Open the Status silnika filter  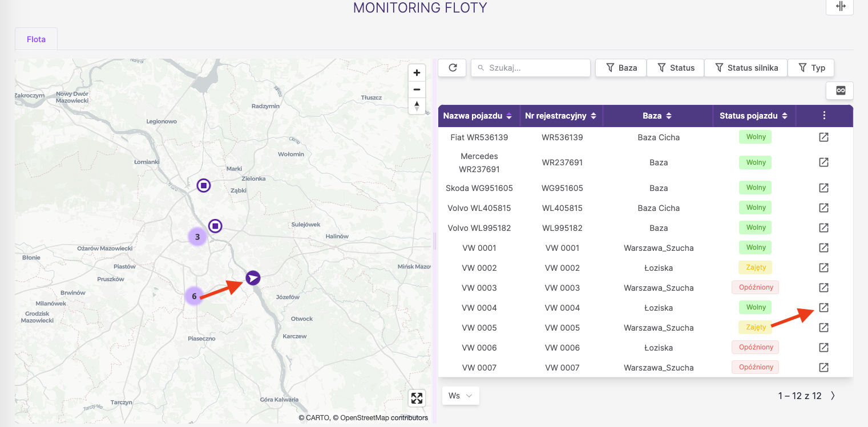[746, 68]
